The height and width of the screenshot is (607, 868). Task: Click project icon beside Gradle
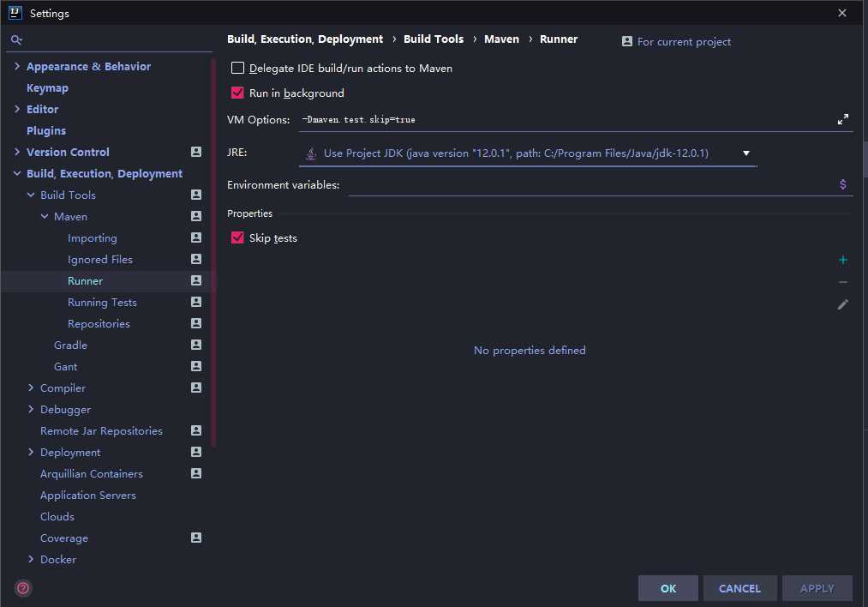click(196, 345)
